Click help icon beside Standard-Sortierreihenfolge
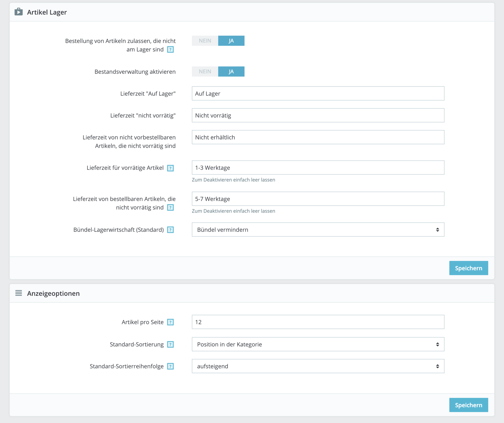This screenshot has width=504, height=423. click(x=170, y=366)
